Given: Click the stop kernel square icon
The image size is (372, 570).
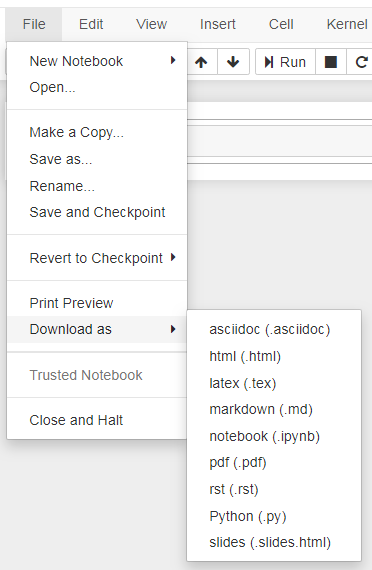Looking at the screenshot, I should click(x=331, y=62).
